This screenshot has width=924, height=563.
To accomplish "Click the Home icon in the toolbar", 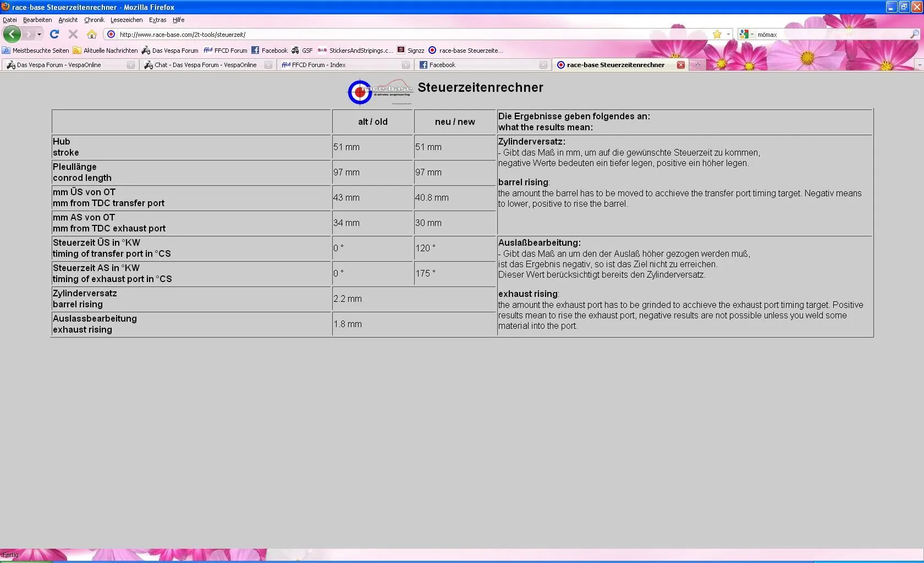I will coord(92,34).
